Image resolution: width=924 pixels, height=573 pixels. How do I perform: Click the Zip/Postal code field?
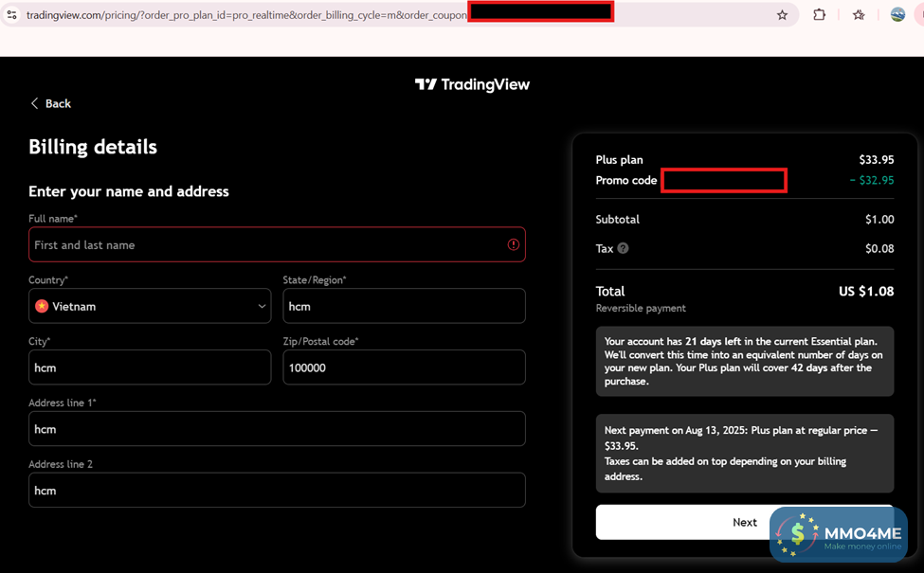405,367
